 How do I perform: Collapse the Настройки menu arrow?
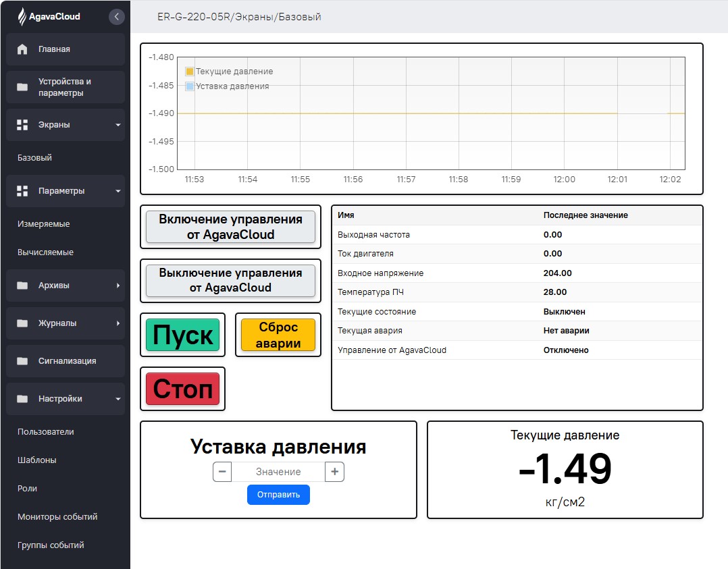tap(118, 399)
